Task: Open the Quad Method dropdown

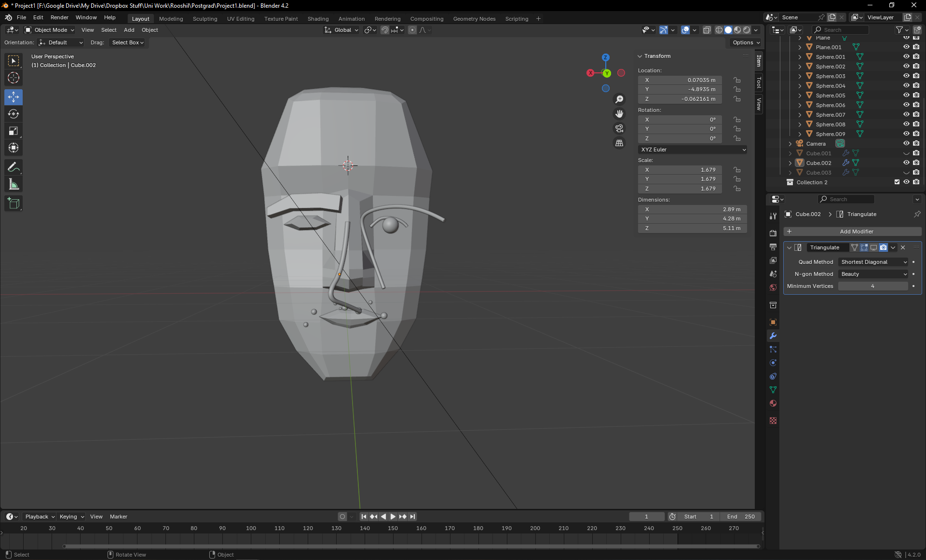Action: (x=874, y=262)
